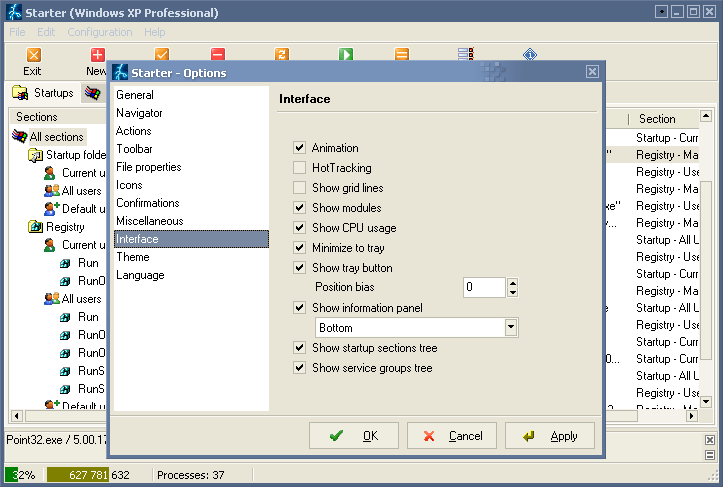This screenshot has width=723, height=487.
Task: Toggle Show tray button checkbox
Action: pyautogui.click(x=300, y=267)
